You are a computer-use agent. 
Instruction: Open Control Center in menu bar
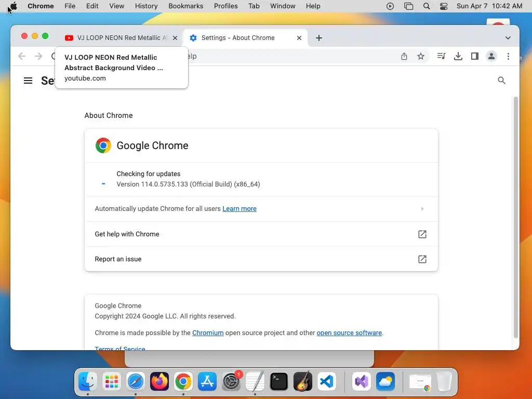(x=444, y=6)
